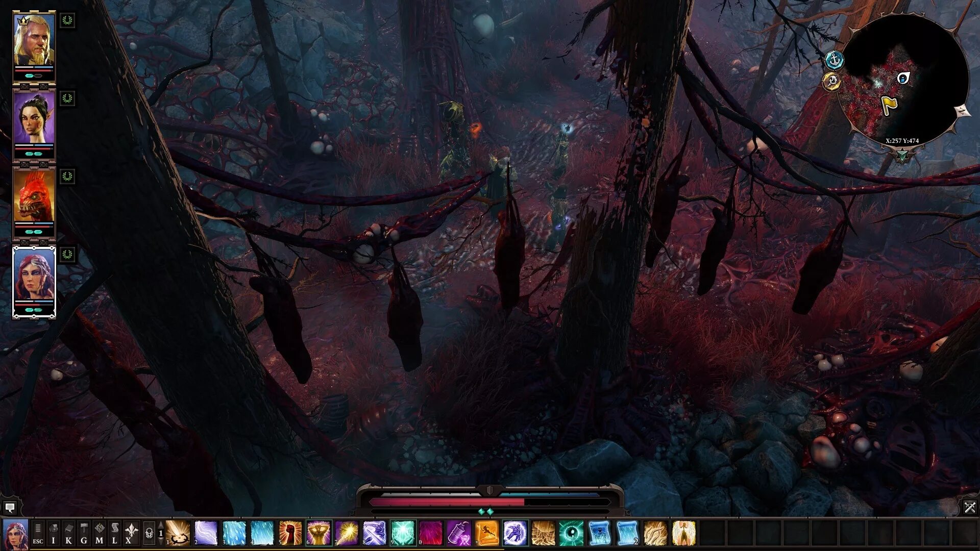Activate the green eye skill on hotbar
Viewport: 980px width, 551px height.
pos(571,533)
